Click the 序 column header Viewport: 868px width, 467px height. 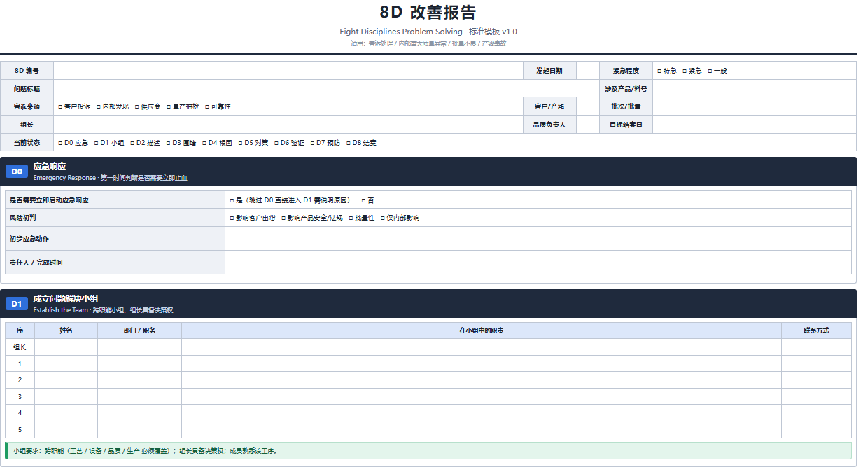[20, 330]
